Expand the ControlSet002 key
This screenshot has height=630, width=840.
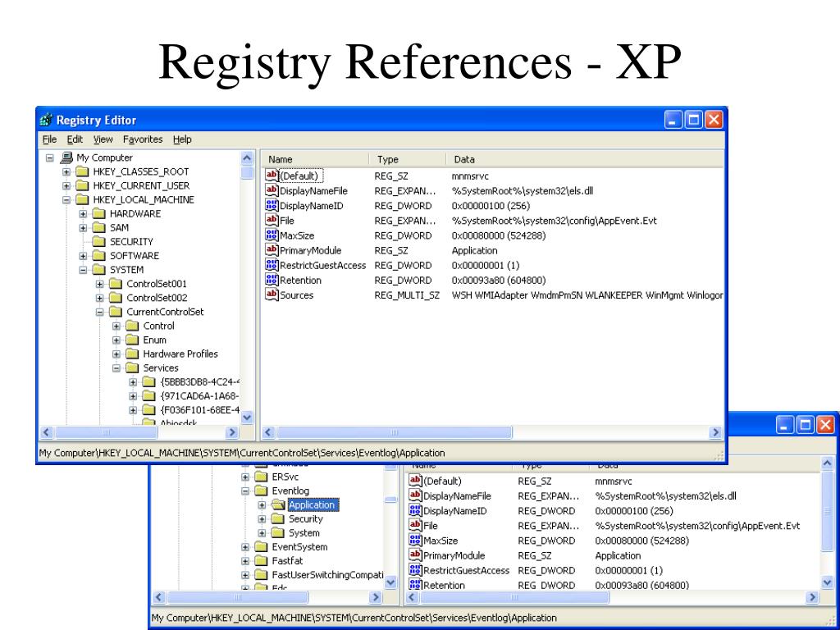[99, 298]
